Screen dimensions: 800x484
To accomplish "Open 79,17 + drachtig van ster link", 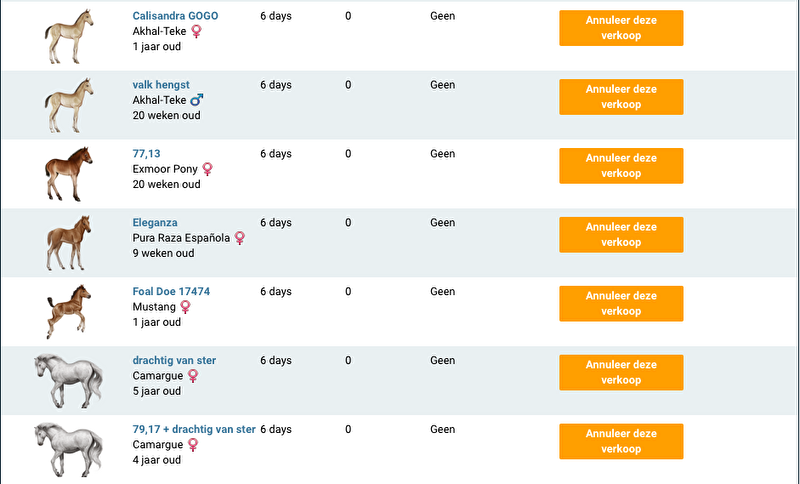I will pos(194,430).
